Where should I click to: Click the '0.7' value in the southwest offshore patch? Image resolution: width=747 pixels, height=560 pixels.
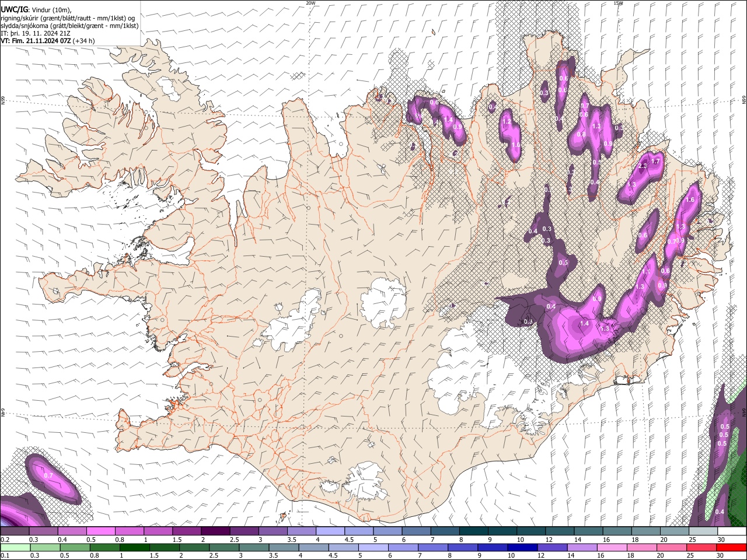point(48,476)
